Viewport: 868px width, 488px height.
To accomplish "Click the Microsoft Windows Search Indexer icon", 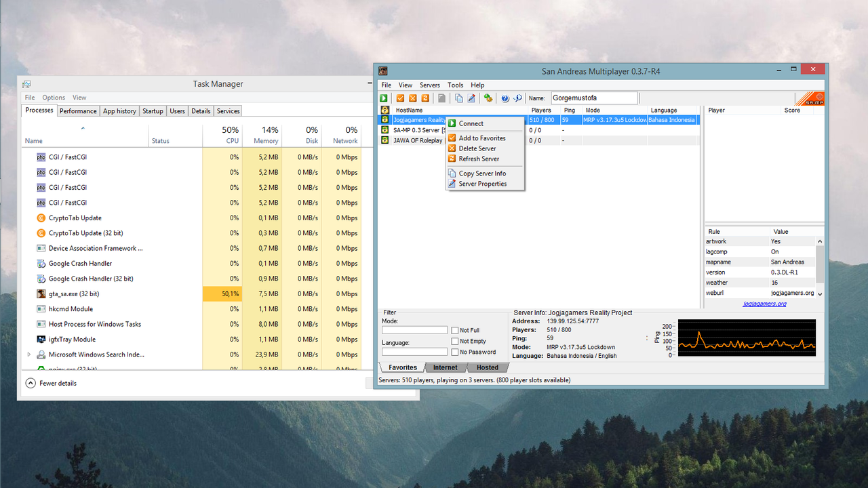I will 41,354.
